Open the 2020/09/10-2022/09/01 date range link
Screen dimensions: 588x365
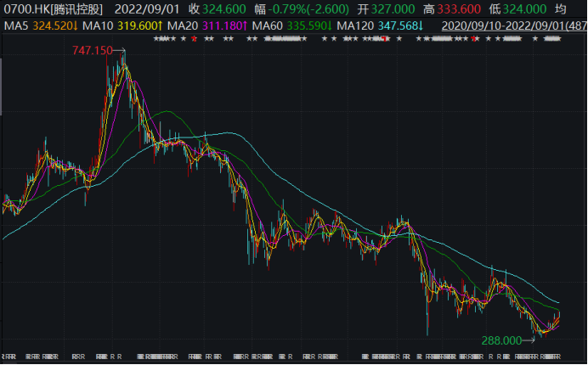[x=508, y=26]
